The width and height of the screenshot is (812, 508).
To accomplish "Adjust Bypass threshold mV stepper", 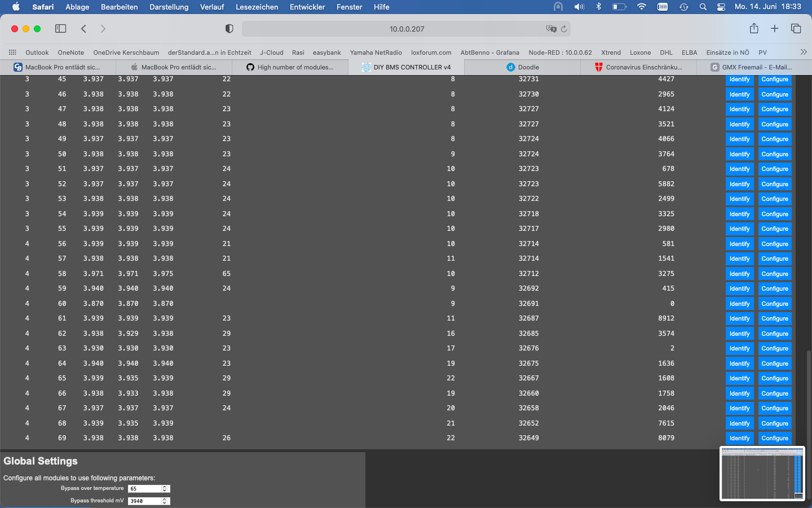I will [165, 501].
